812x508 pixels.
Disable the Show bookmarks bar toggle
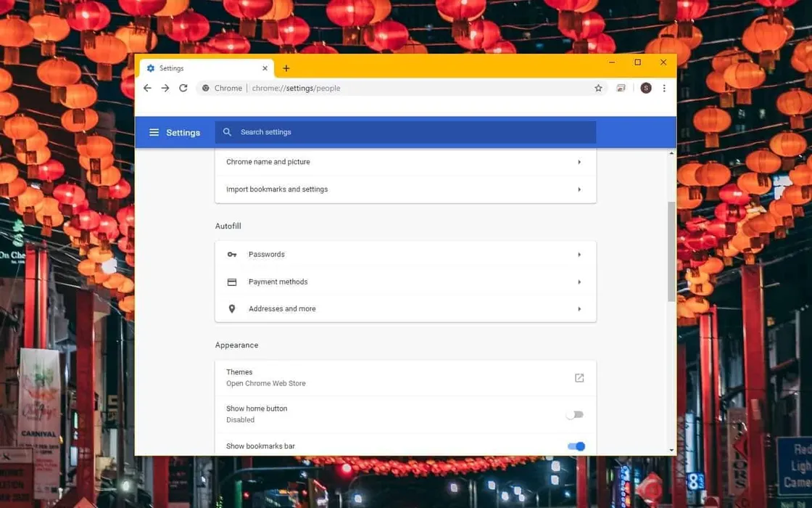[575, 446]
